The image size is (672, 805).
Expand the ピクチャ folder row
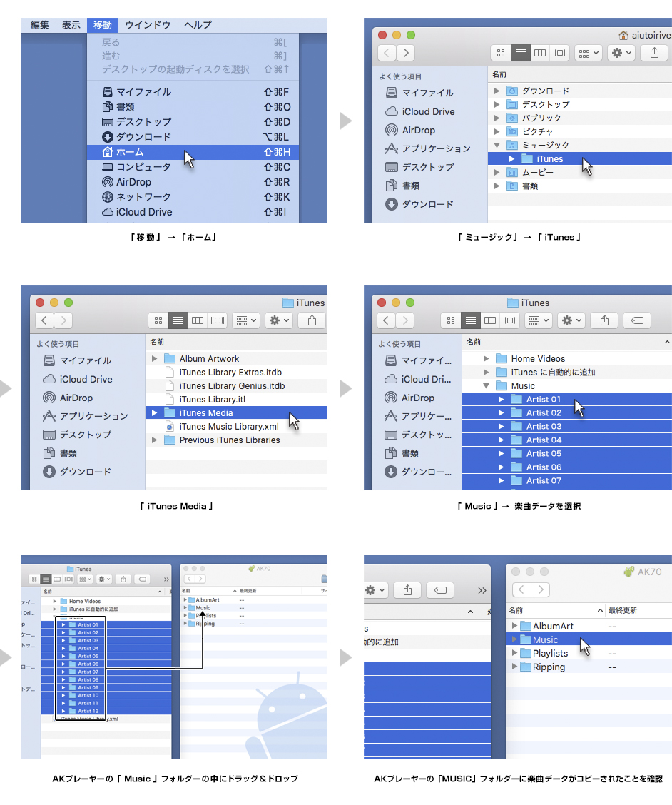pyautogui.click(x=497, y=131)
